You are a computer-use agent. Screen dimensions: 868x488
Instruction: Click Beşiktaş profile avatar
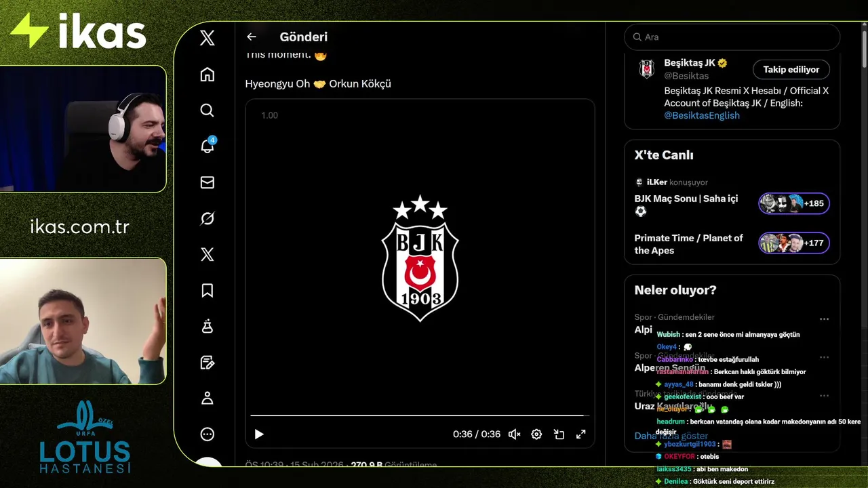click(x=647, y=69)
